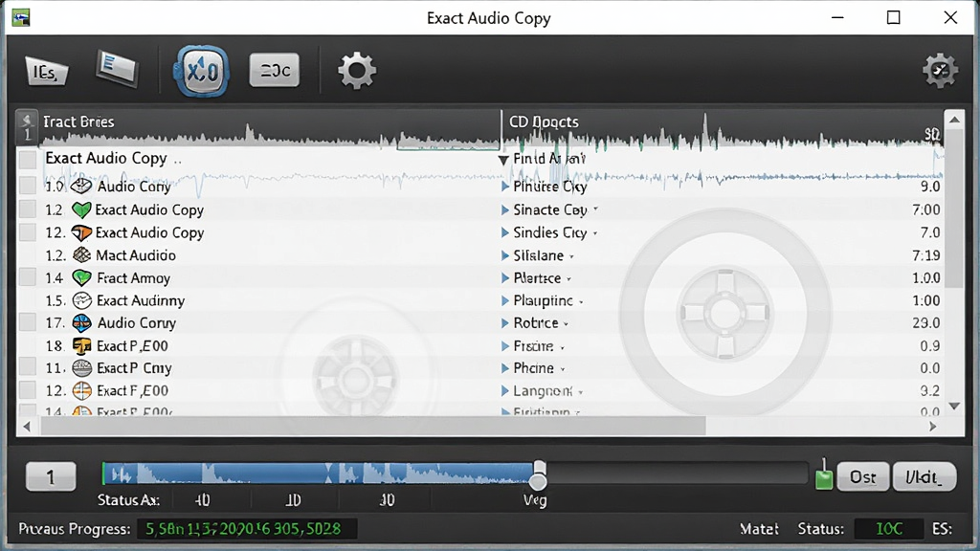Image resolution: width=980 pixels, height=551 pixels.
Task: Click the green 'Prveaus Progress' value field
Action: pyautogui.click(x=247, y=529)
